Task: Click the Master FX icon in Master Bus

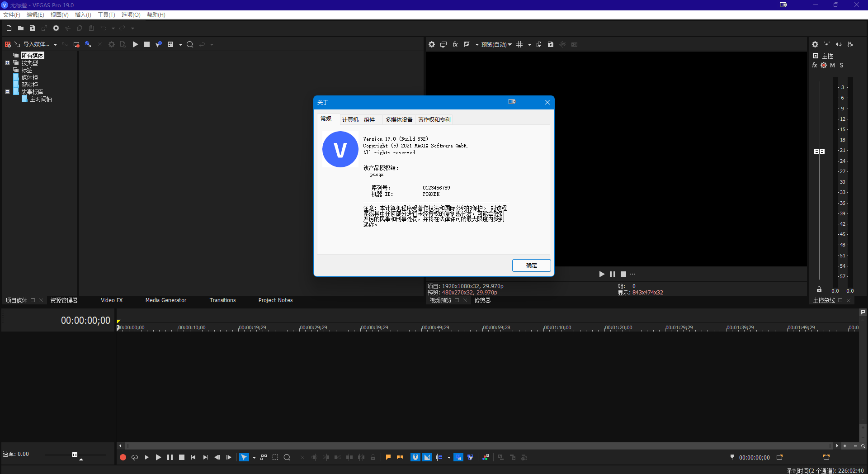Action: [x=815, y=65]
